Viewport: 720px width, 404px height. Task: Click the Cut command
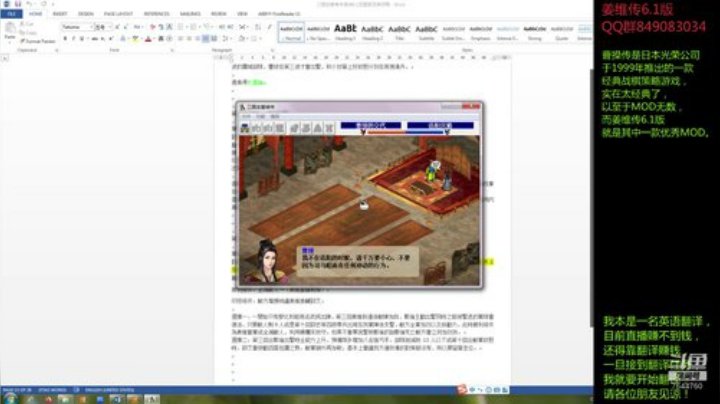pyautogui.click(x=27, y=24)
